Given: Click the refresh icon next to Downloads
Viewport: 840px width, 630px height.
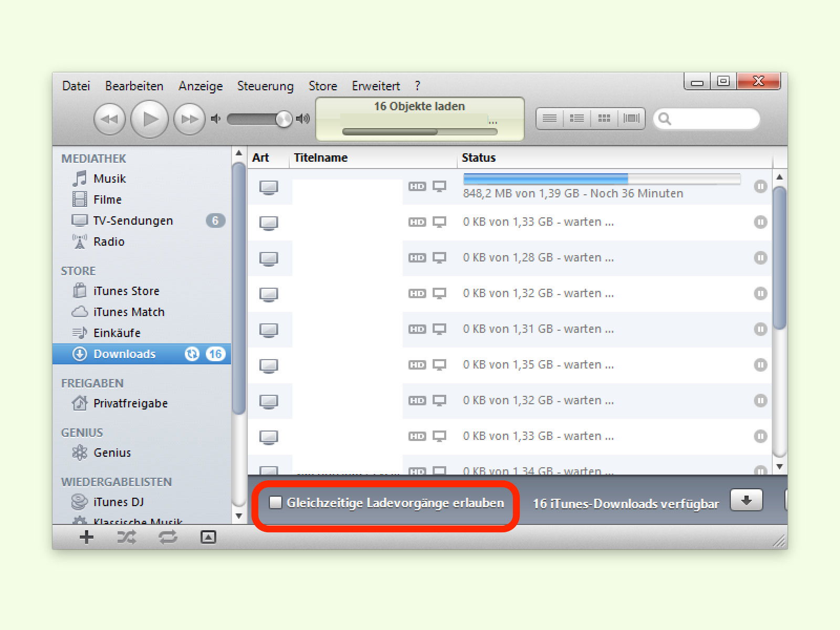Looking at the screenshot, I should [192, 354].
